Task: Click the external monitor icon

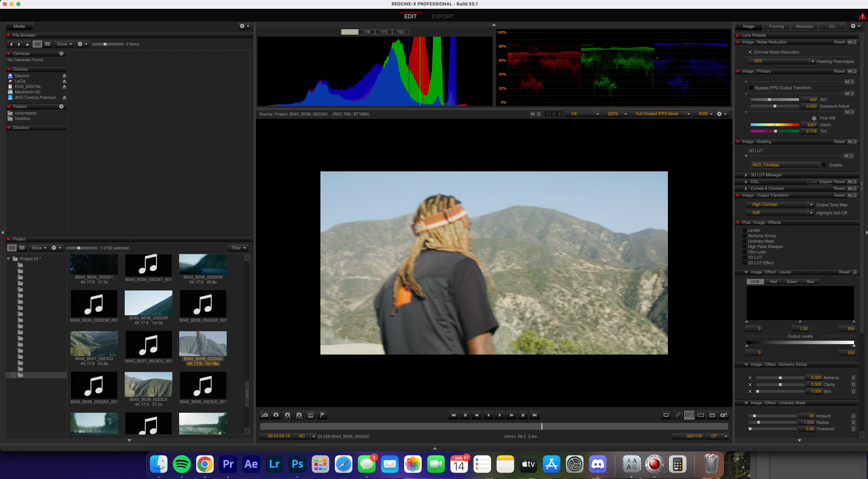Action: click(666, 415)
